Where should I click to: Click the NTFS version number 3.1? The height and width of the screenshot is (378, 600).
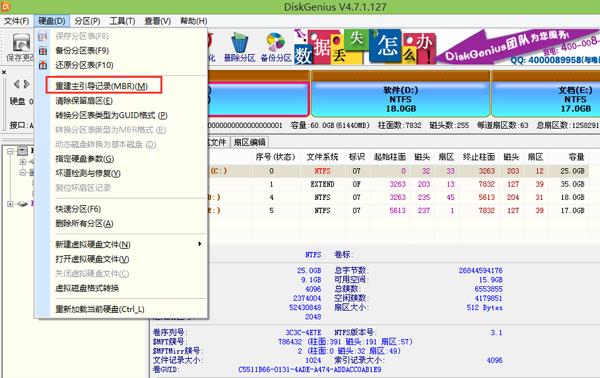coord(496,332)
